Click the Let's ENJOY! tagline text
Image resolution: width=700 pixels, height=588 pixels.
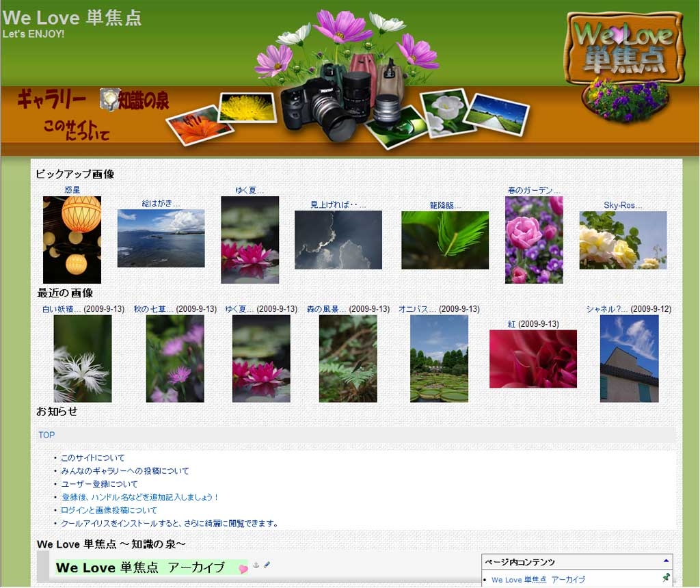click(x=33, y=34)
